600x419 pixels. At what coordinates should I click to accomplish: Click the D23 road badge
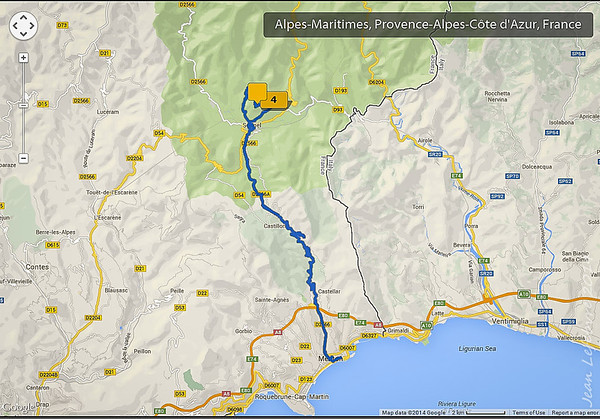coord(296,360)
